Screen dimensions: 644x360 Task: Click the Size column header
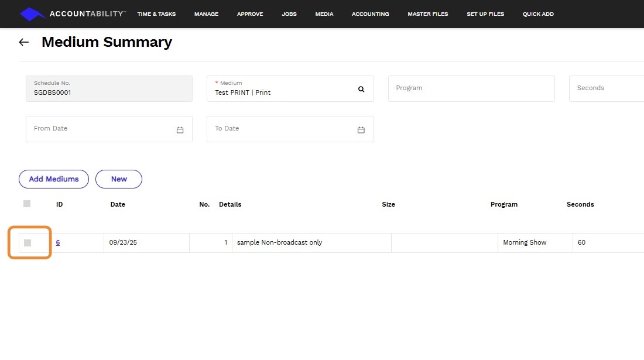coord(388,204)
